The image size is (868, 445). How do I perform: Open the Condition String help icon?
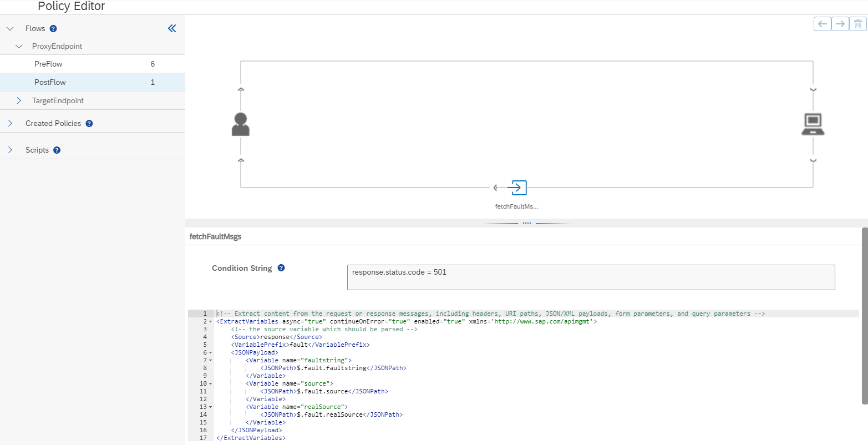(x=281, y=268)
